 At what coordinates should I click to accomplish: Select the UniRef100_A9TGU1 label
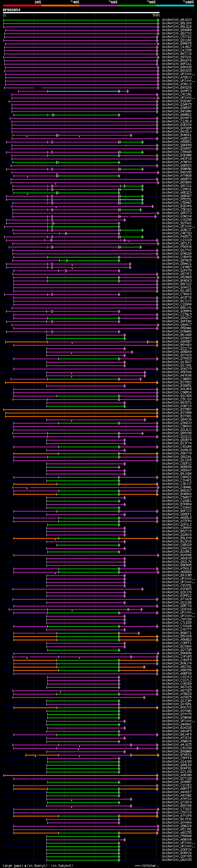pyautogui.click(x=176, y=57)
